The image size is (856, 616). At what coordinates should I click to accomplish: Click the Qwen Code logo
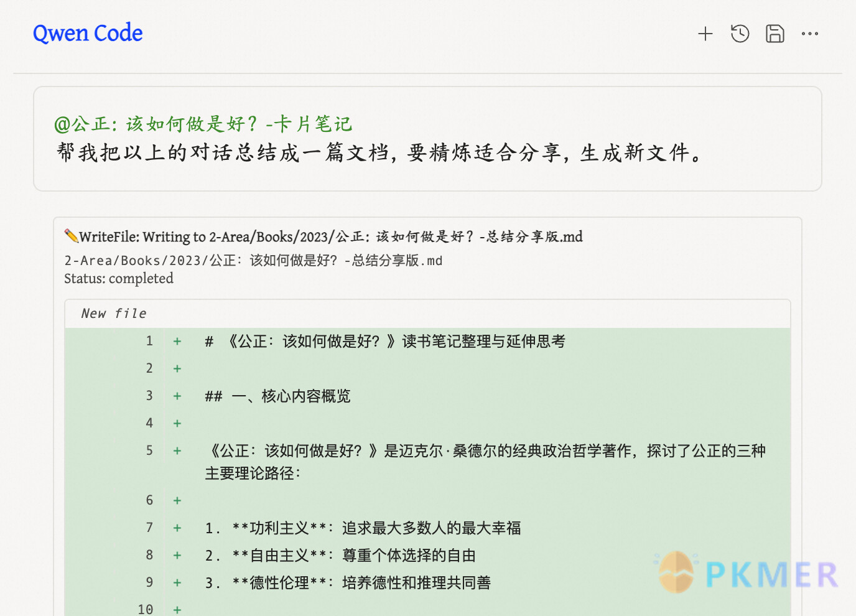point(87,32)
